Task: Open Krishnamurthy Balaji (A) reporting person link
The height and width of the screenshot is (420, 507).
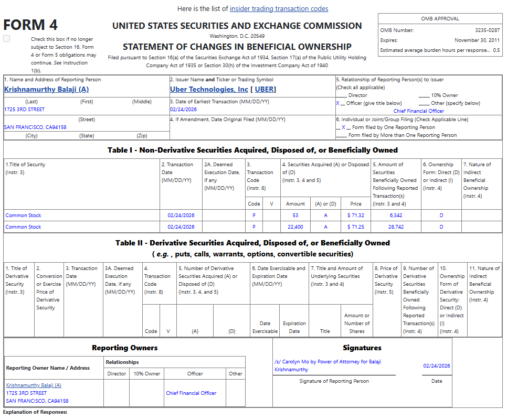Action: point(46,89)
